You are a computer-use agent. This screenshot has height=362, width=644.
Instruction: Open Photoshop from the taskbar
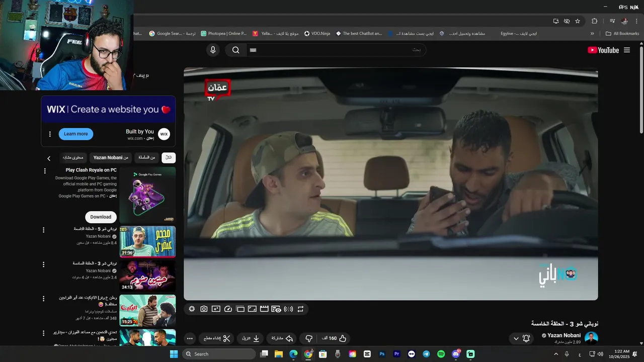tap(382, 354)
